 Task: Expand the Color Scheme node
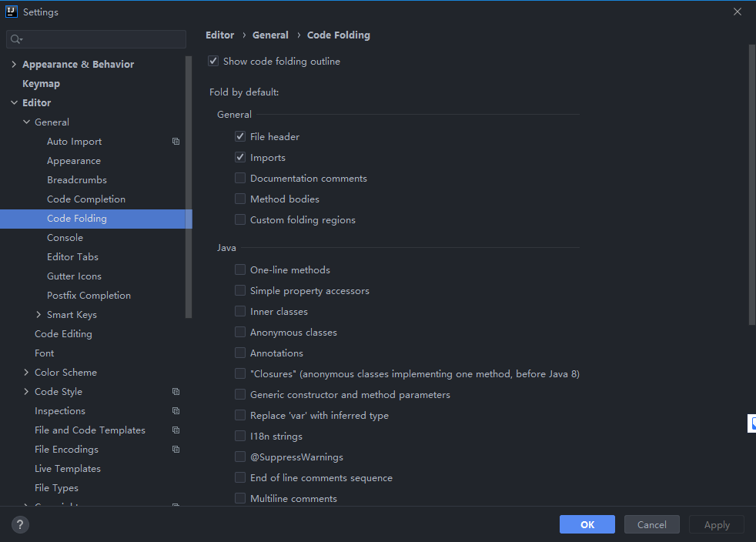point(26,373)
